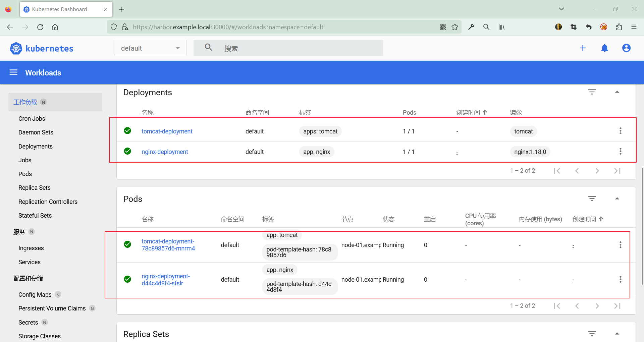Filter the Pods list

(x=592, y=198)
